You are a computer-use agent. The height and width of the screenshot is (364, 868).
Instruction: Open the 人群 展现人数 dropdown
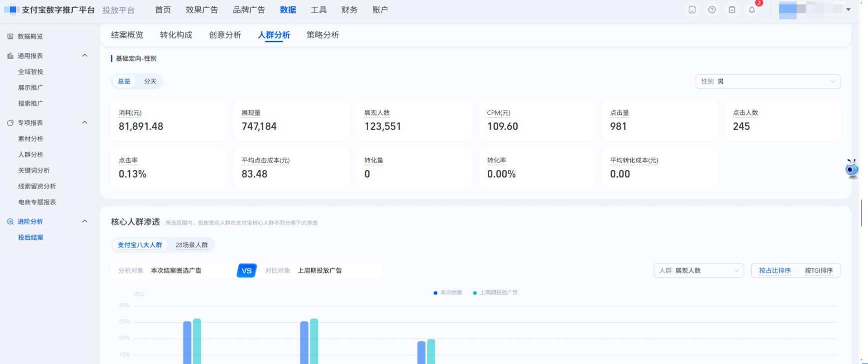(x=699, y=270)
